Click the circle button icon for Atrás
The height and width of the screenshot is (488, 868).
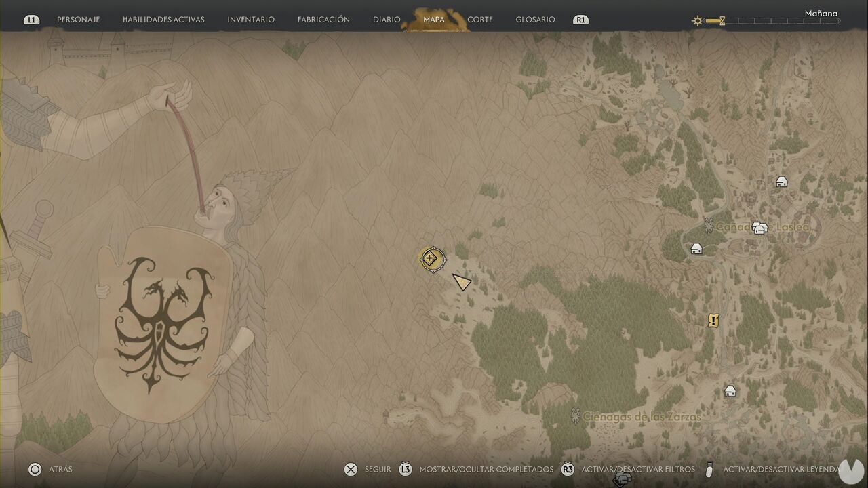35,469
